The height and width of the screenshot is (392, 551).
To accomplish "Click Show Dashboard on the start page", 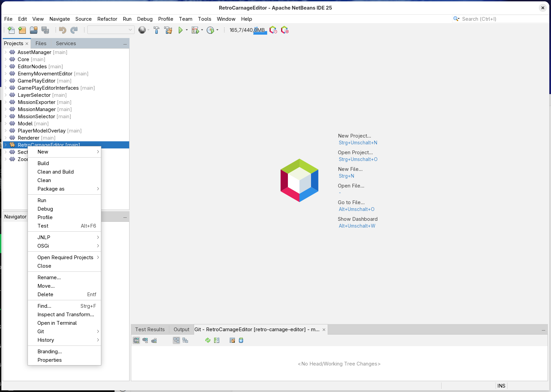I will point(358,219).
